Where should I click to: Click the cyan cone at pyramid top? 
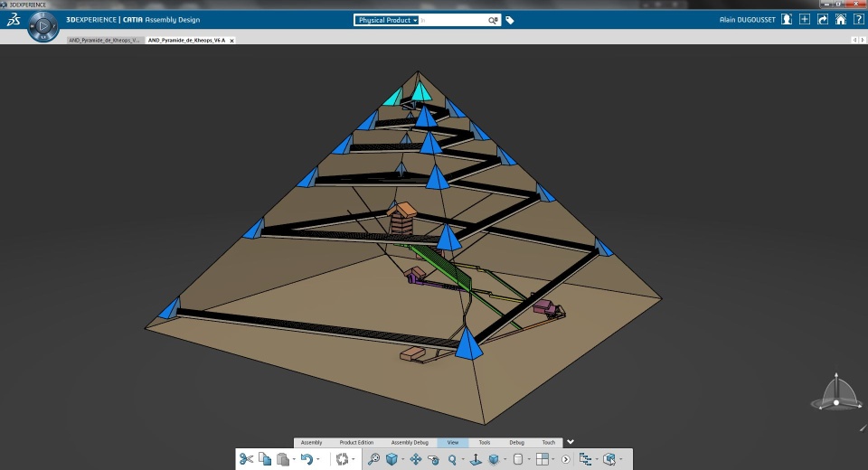coord(420,91)
